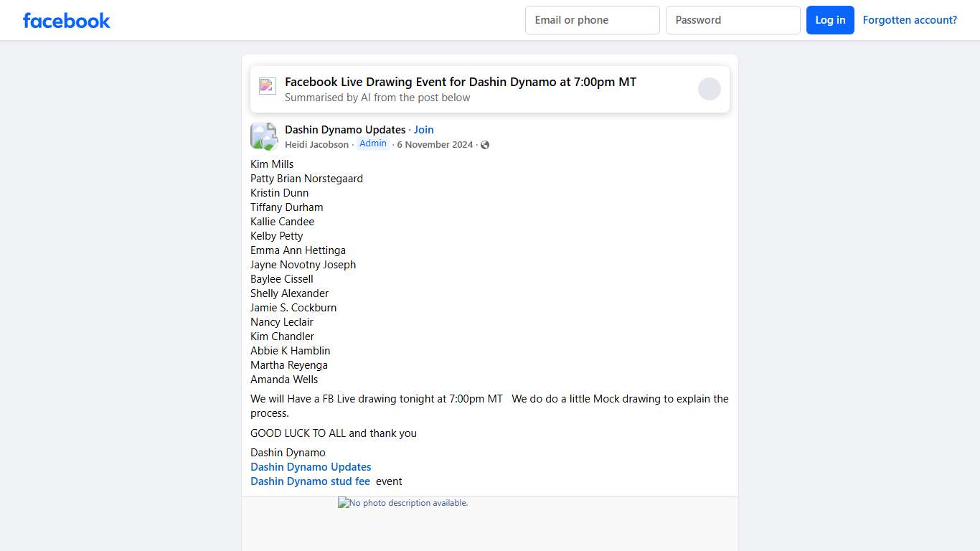Click the Admin badge

[x=373, y=143]
